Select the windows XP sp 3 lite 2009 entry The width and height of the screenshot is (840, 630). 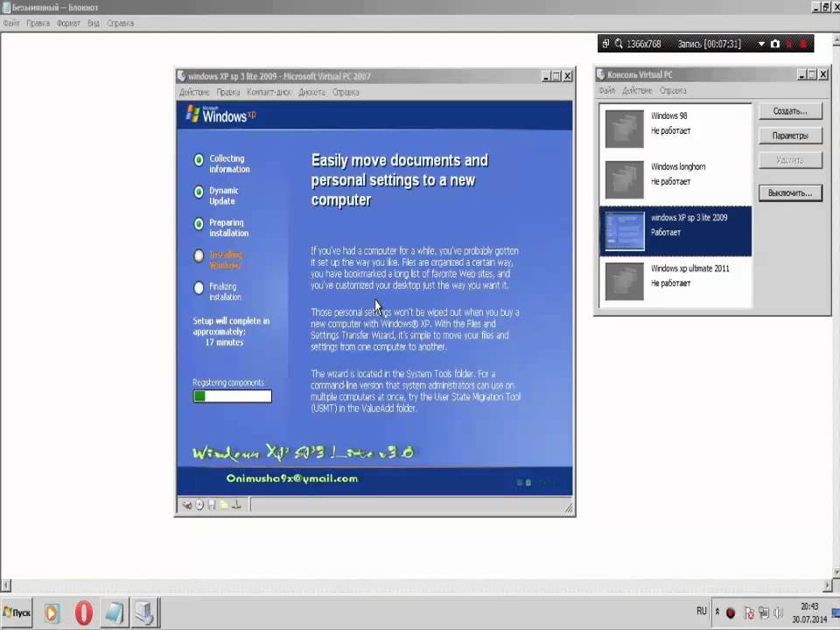tap(675, 231)
